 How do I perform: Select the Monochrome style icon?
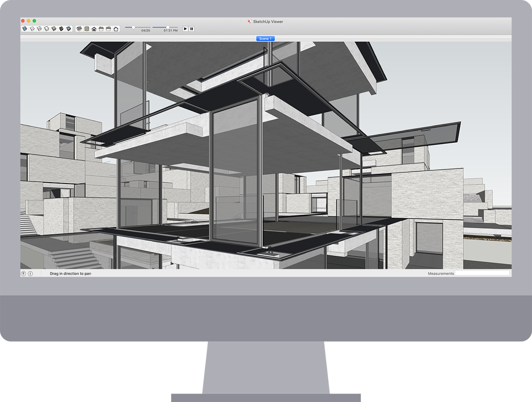[68, 29]
